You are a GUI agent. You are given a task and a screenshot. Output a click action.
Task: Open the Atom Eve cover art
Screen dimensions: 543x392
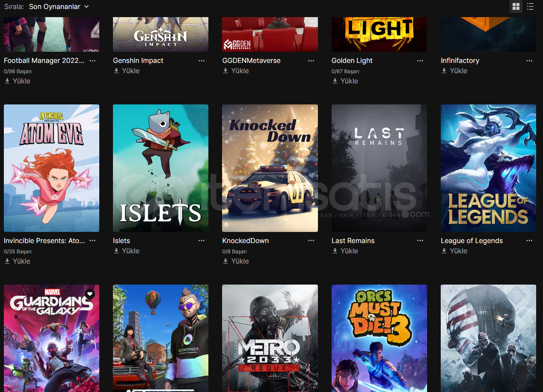pos(51,168)
